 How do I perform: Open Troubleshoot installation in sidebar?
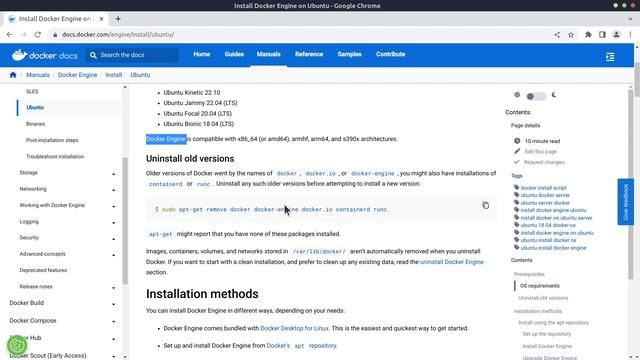click(x=55, y=156)
